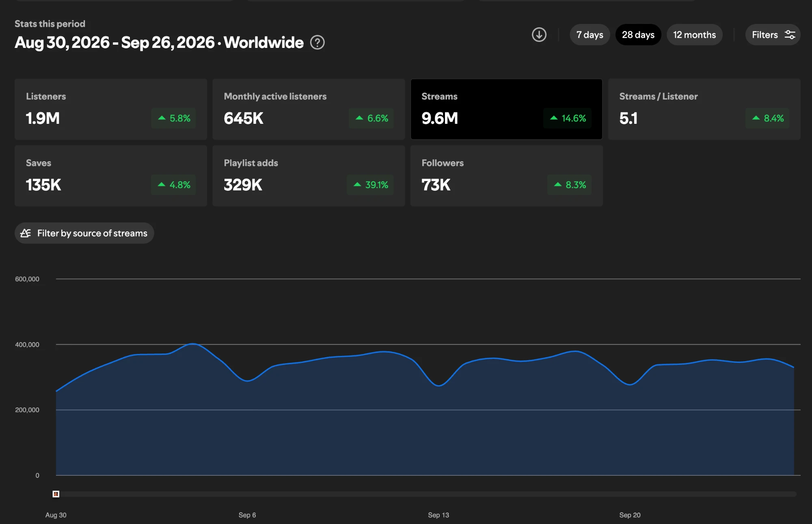Switch to 12 months period
The height and width of the screenshot is (524, 812).
pos(694,35)
